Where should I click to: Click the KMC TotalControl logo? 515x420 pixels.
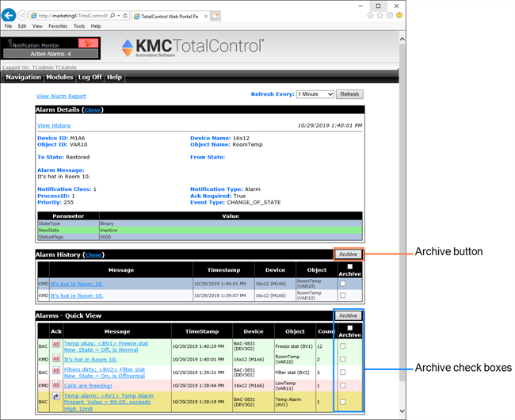click(193, 48)
